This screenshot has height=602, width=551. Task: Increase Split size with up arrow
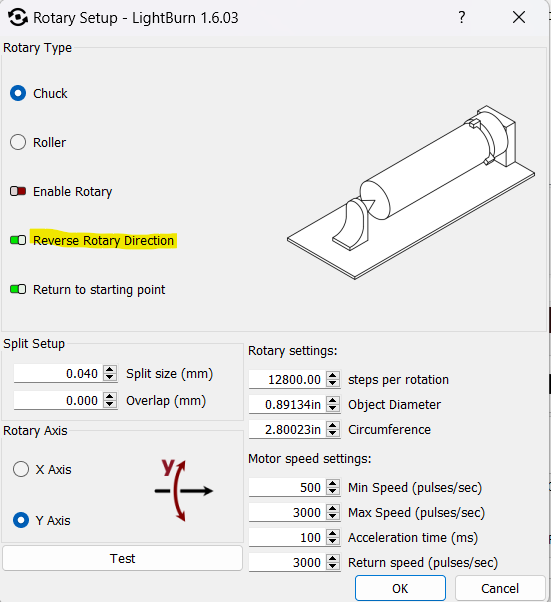110,369
